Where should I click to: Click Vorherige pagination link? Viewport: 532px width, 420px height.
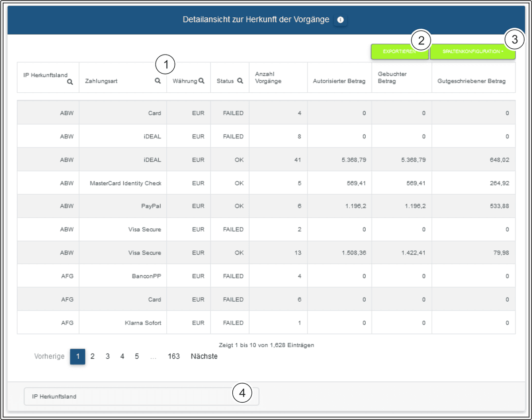[x=50, y=356]
